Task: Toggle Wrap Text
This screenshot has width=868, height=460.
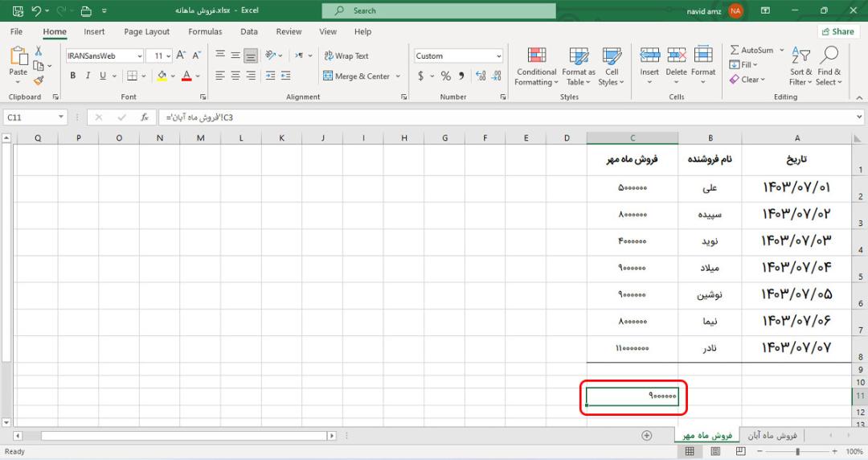Action: [346, 55]
